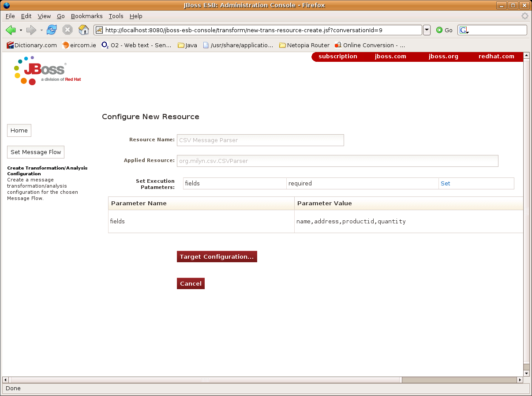This screenshot has width=532, height=396.
Task: Click the horizontal scrollbar thumb
Action: [206, 380]
